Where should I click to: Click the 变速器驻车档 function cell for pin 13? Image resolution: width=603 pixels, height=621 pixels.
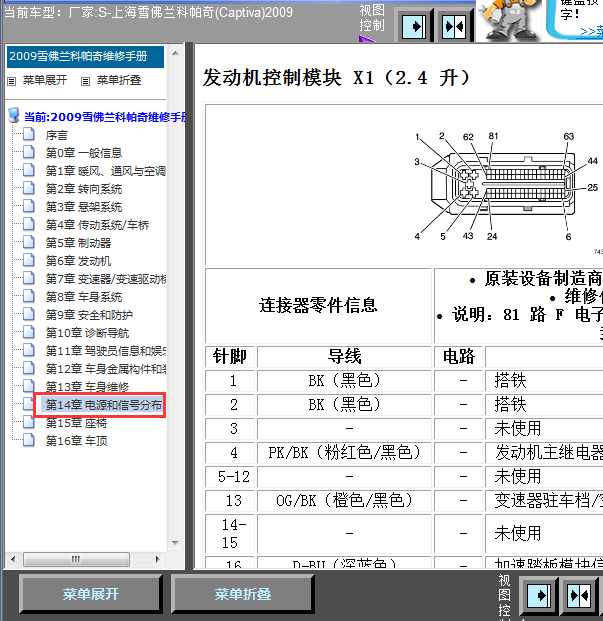tap(544, 501)
